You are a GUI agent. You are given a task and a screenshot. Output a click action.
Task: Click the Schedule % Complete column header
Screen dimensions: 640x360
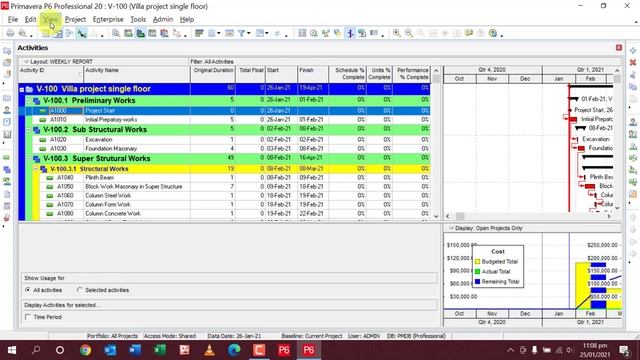click(348, 74)
